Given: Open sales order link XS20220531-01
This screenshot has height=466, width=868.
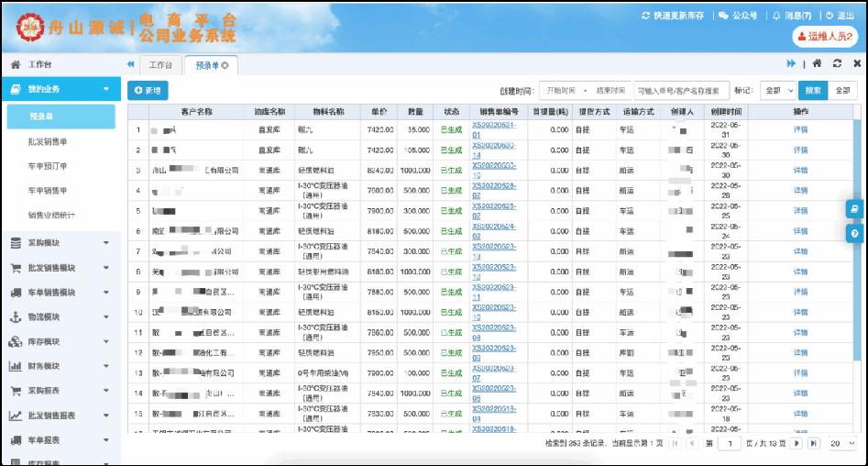Looking at the screenshot, I should coord(494,129).
